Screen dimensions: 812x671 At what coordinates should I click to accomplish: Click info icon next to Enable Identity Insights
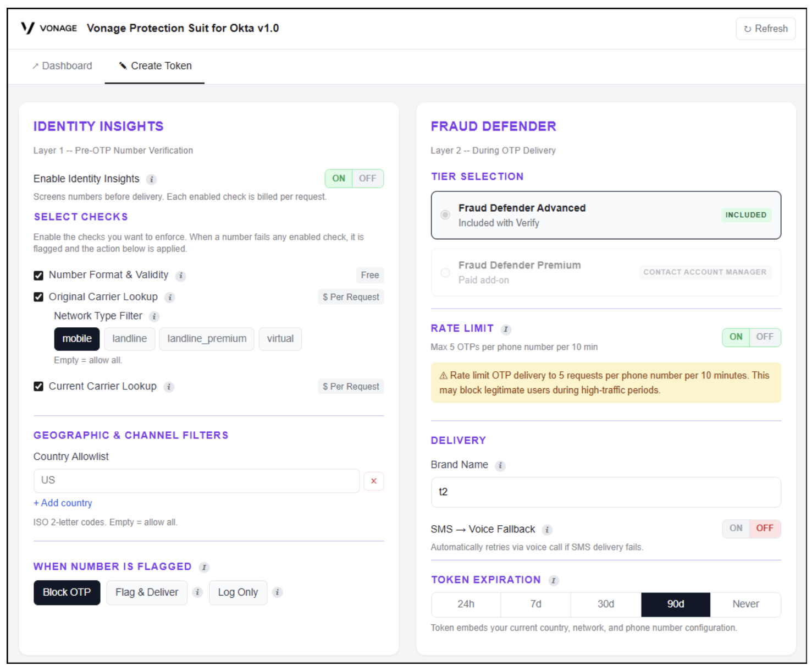(x=152, y=179)
